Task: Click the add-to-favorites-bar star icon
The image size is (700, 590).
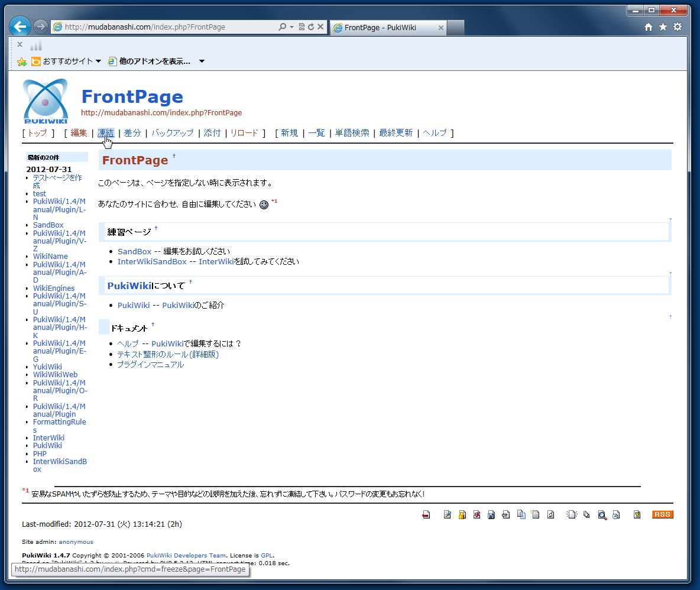Action: (x=22, y=61)
